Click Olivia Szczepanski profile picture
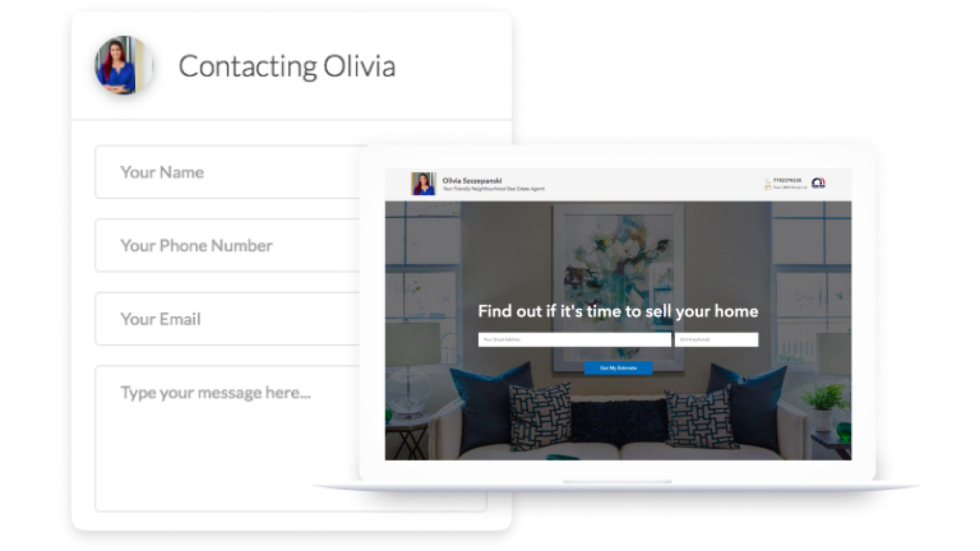 point(421,184)
